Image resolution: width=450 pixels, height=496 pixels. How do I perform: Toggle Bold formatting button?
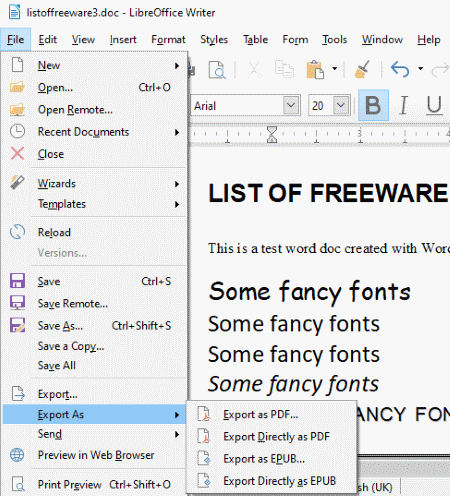373,105
